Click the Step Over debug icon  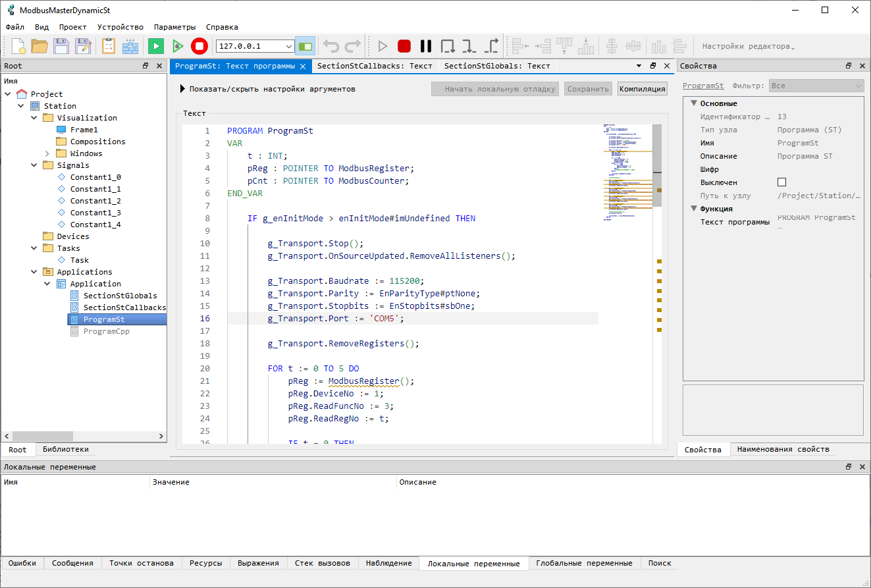pos(448,46)
